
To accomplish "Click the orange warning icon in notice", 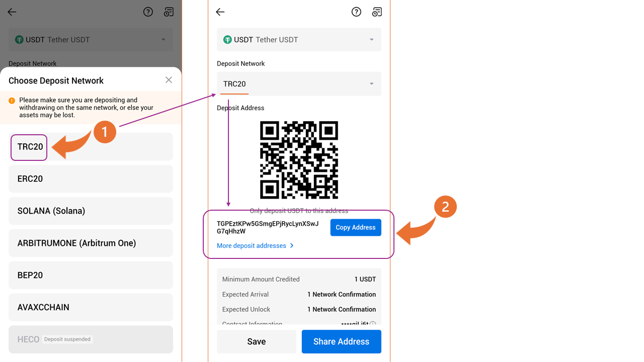I will (12, 101).
